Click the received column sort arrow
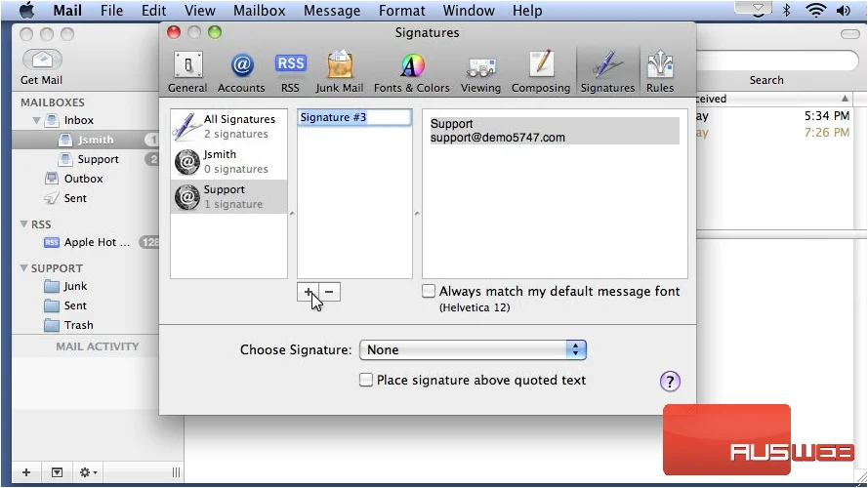Image resolution: width=868 pixels, height=488 pixels. click(845, 99)
